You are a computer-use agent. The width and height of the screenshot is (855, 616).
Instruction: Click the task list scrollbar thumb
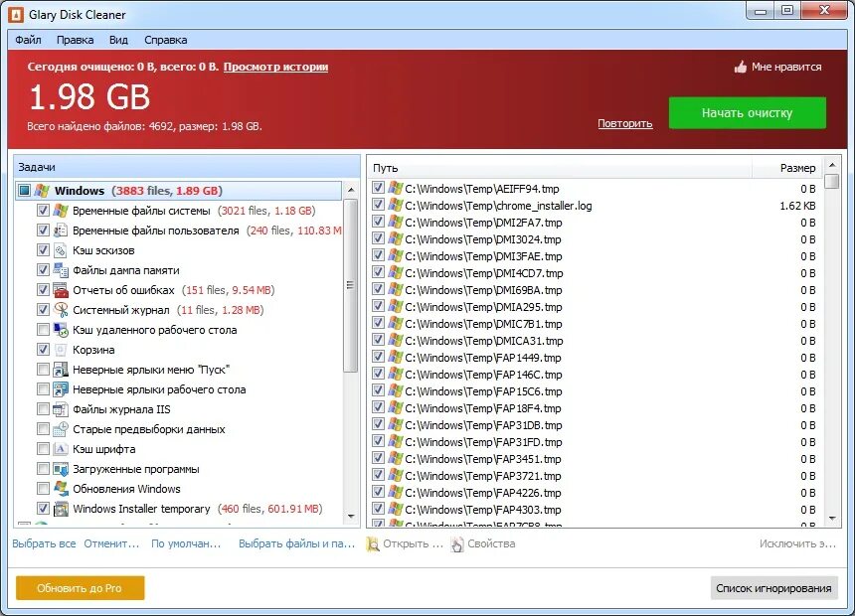point(351,285)
